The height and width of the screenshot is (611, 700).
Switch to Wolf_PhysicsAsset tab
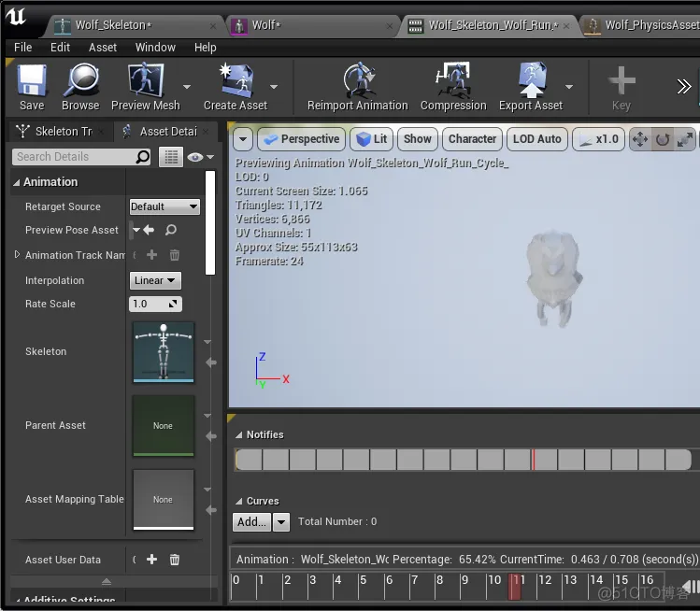pyautogui.click(x=641, y=25)
